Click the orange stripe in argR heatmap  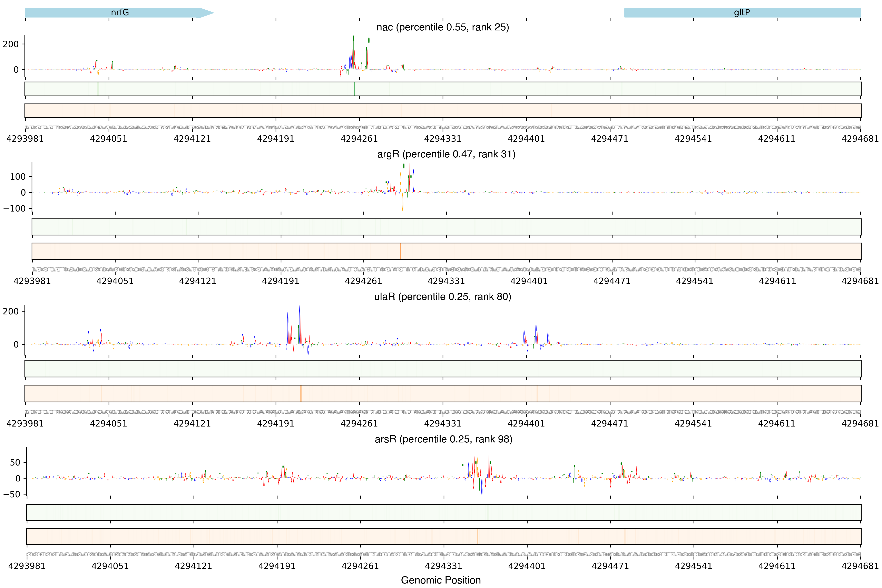coord(400,251)
